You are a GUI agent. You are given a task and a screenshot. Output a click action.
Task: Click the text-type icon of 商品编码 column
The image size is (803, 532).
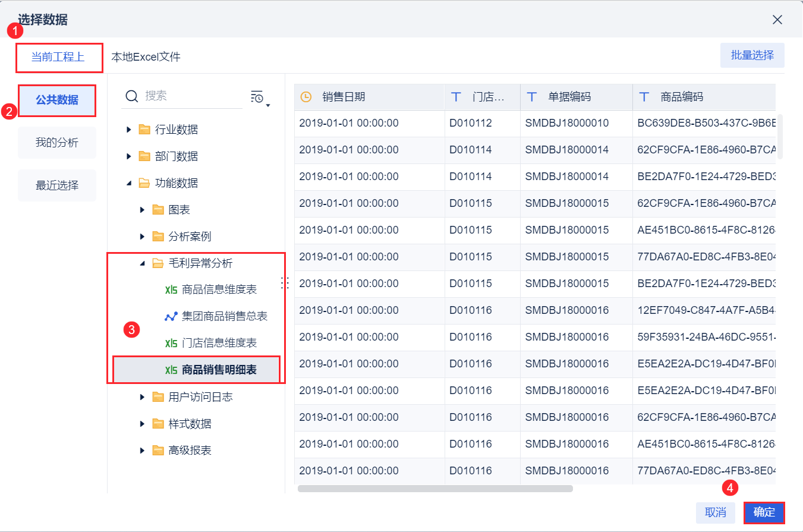click(644, 97)
